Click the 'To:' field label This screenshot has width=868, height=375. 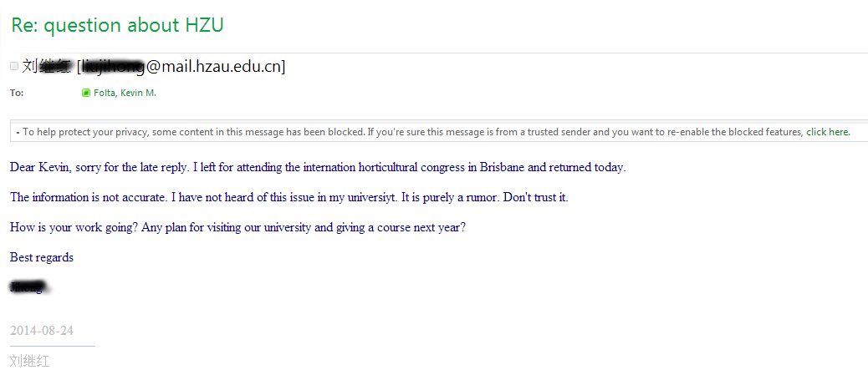17,93
